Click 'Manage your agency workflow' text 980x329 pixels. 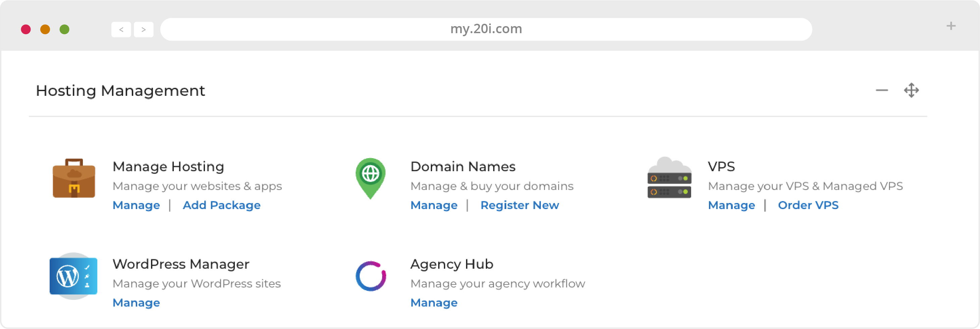click(x=498, y=284)
